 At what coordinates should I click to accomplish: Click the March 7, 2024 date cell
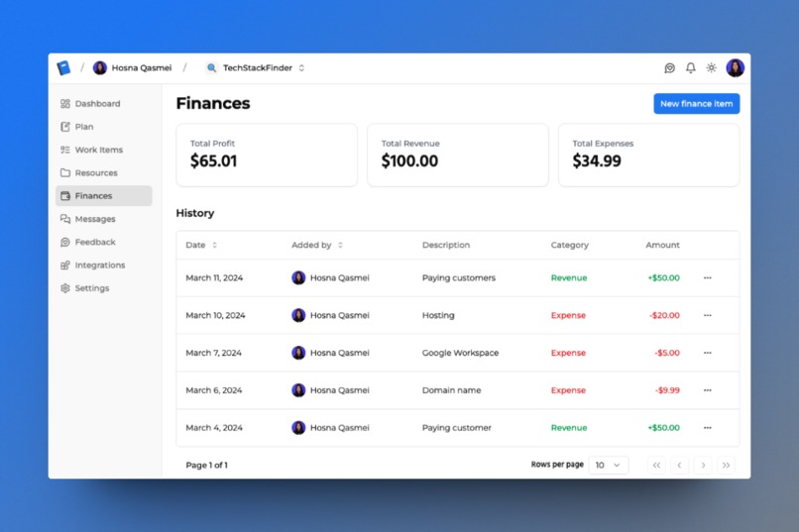(x=213, y=353)
